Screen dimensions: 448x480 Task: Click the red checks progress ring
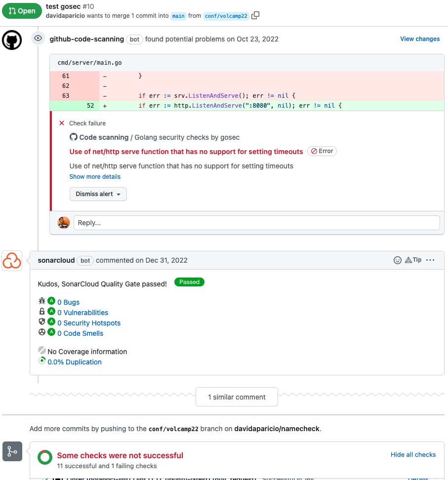coord(44,457)
